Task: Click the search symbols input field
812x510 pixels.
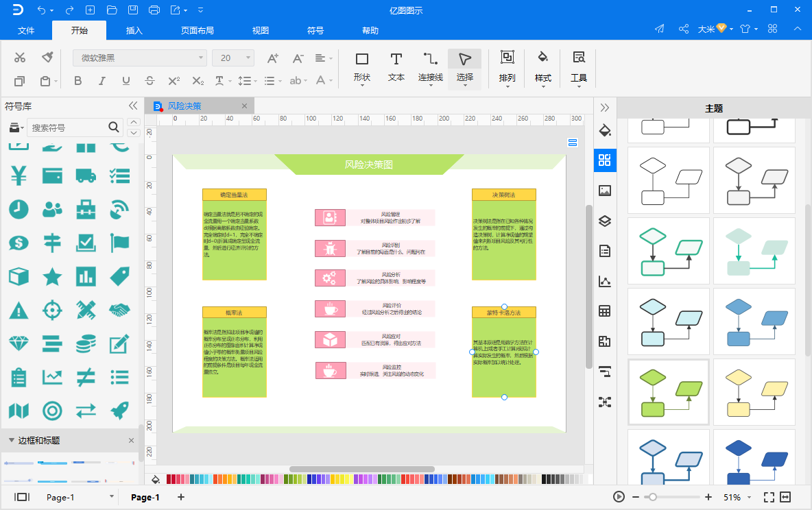Action: pos(69,127)
